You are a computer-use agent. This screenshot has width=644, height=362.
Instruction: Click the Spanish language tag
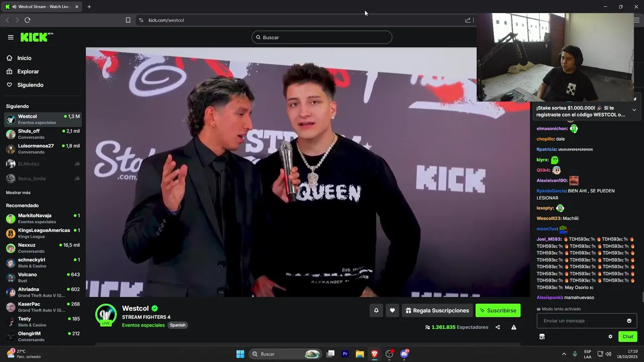click(178, 325)
